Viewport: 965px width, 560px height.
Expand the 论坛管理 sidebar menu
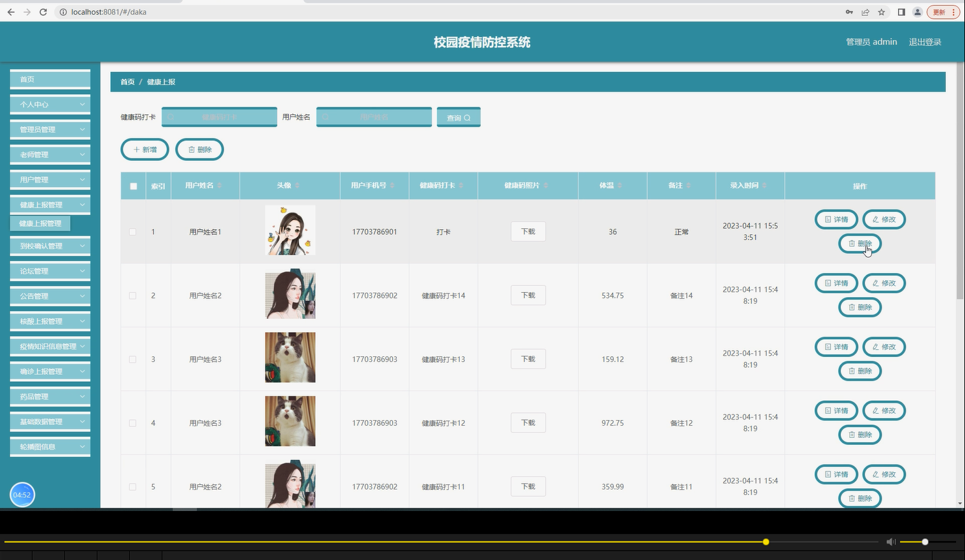(x=50, y=271)
